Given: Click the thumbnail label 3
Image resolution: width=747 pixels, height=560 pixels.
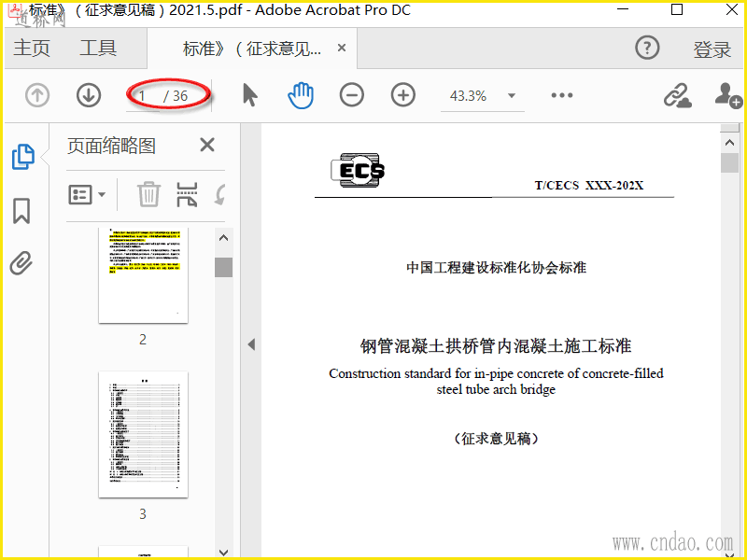Looking at the screenshot, I should tap(143, 514).
